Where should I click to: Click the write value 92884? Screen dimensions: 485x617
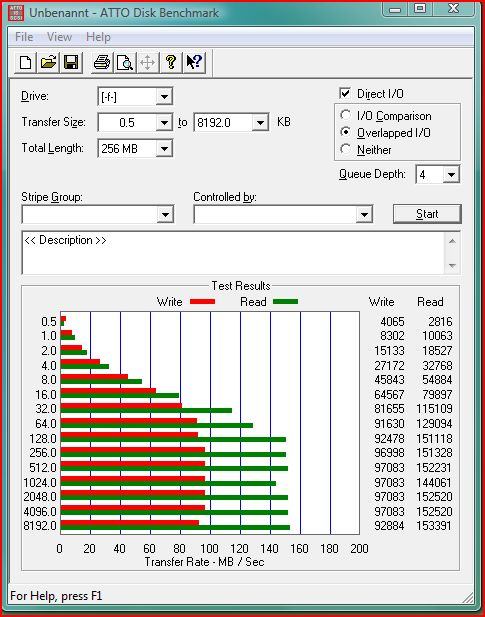[x=389, y=526]
